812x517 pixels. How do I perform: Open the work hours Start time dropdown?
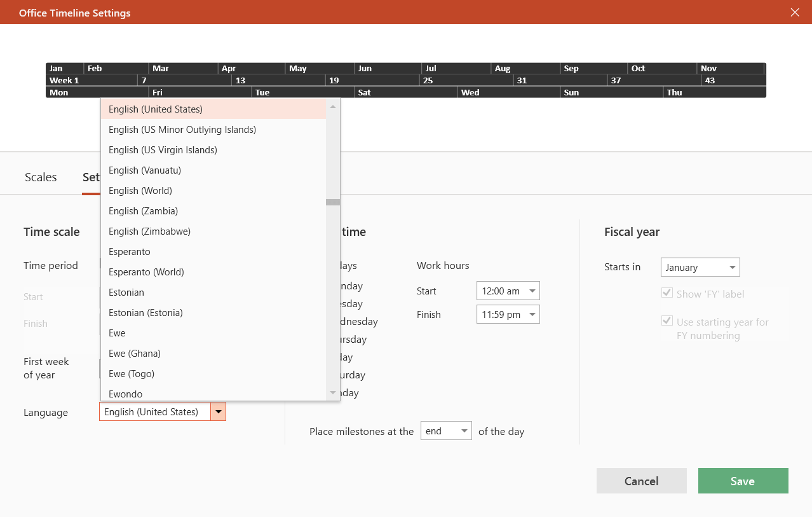pos(508,291)
